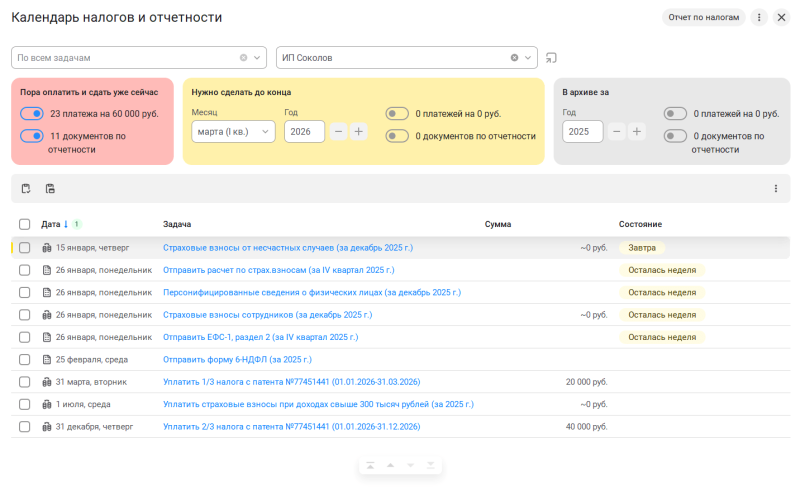Click the payment icon in the 15 января row
The image size is (800, 491).
click(x=46, y=247)
